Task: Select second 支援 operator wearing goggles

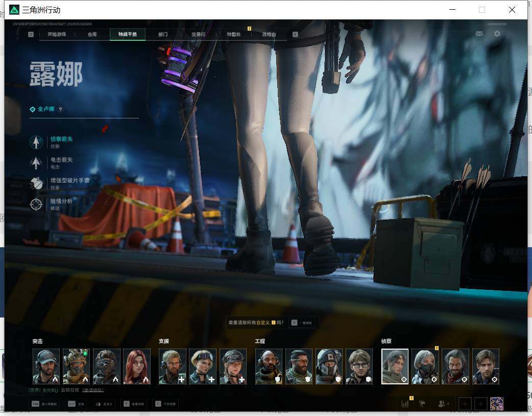Action: point(203,366)
